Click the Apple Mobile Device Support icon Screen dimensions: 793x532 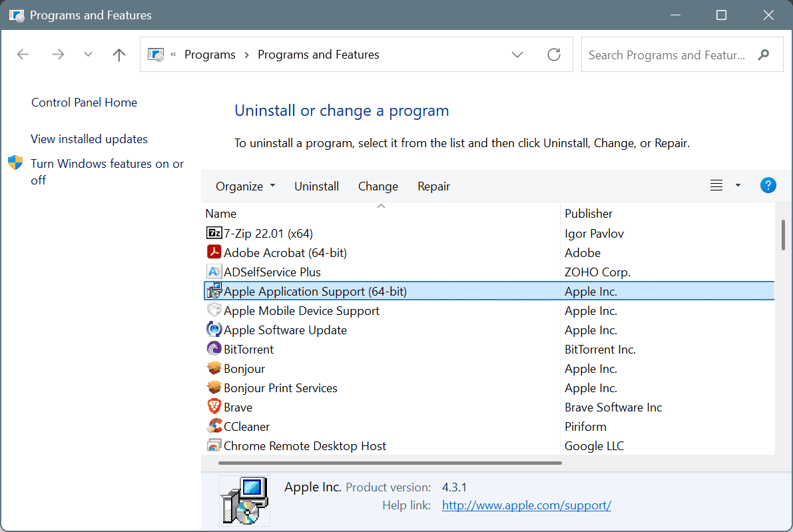(x=214, y=310)
